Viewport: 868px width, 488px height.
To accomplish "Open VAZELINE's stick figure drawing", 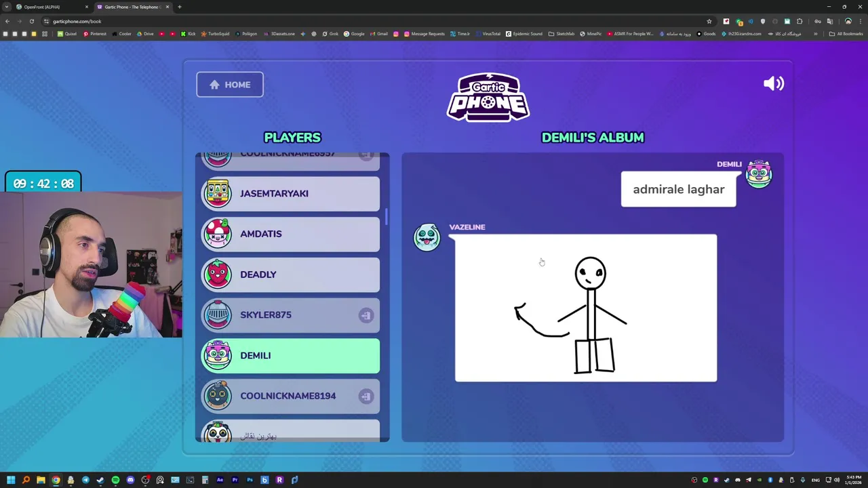I will tap(586, 308).
